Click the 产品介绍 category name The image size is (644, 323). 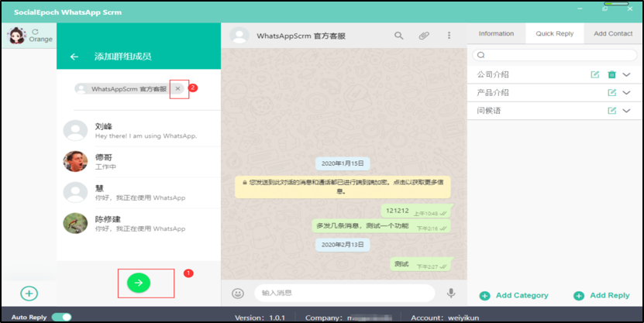493,93
